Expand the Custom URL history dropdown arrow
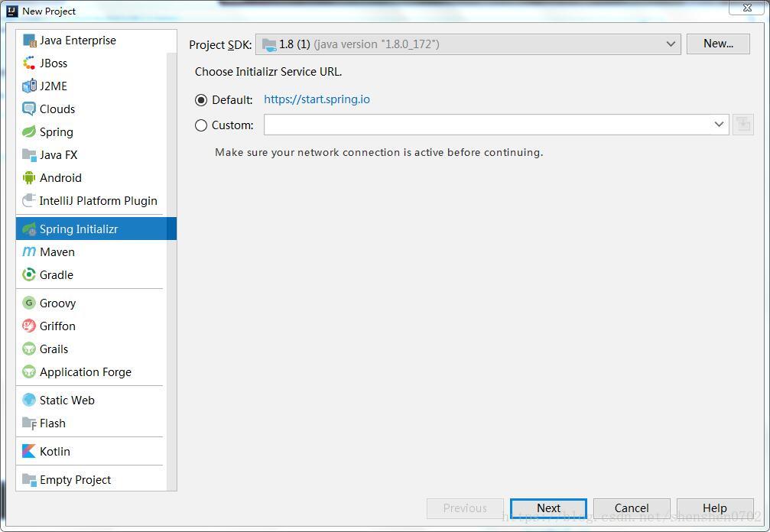Screen dimensions: 770x532 coord(719,125)
